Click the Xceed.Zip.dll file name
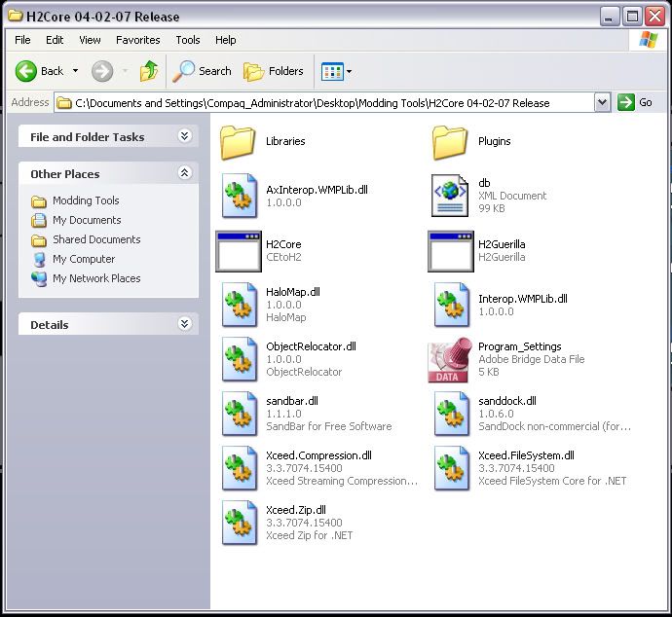This screenshot has height=617, width=672. tap(296, 510)
